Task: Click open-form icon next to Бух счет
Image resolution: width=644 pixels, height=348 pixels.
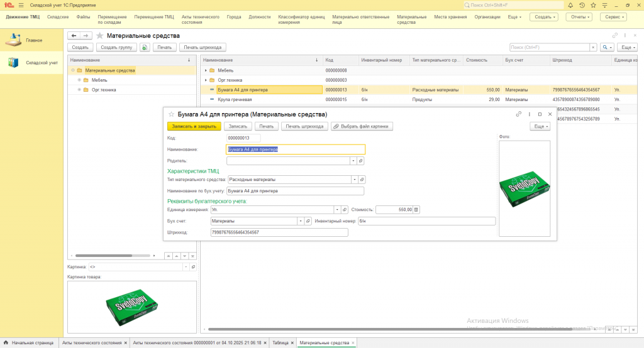Action: click(308, 220)
